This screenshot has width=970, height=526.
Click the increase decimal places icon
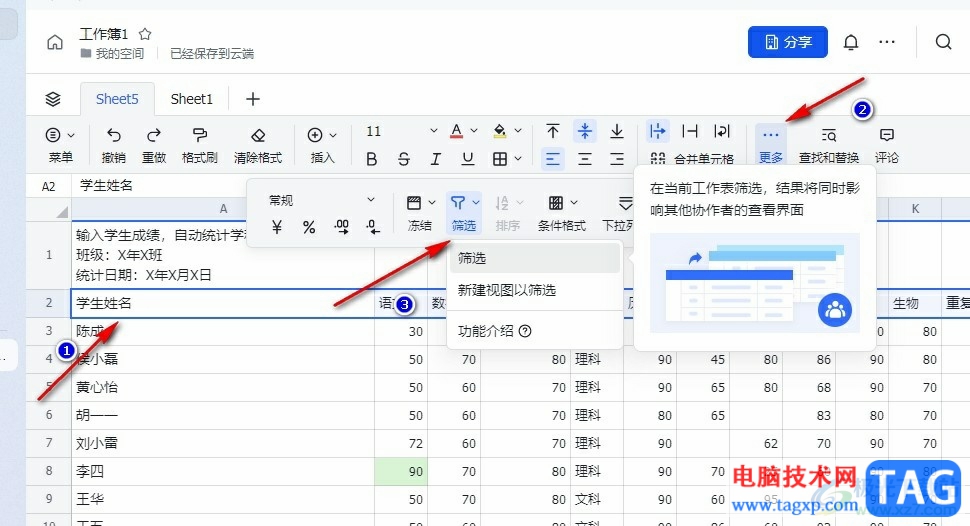click(x=341, y=227)
